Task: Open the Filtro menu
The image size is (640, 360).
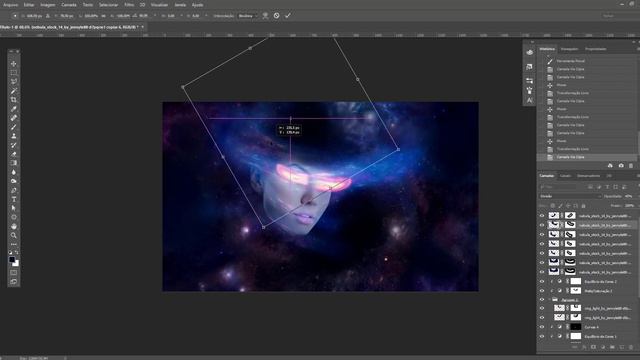Action: point(129,5)
